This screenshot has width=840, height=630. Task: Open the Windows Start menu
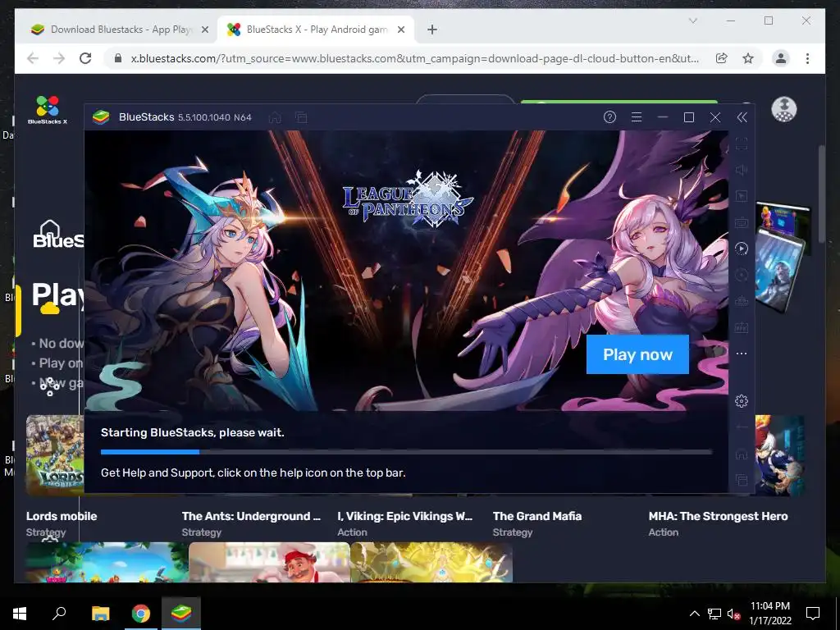click(20, 614)
